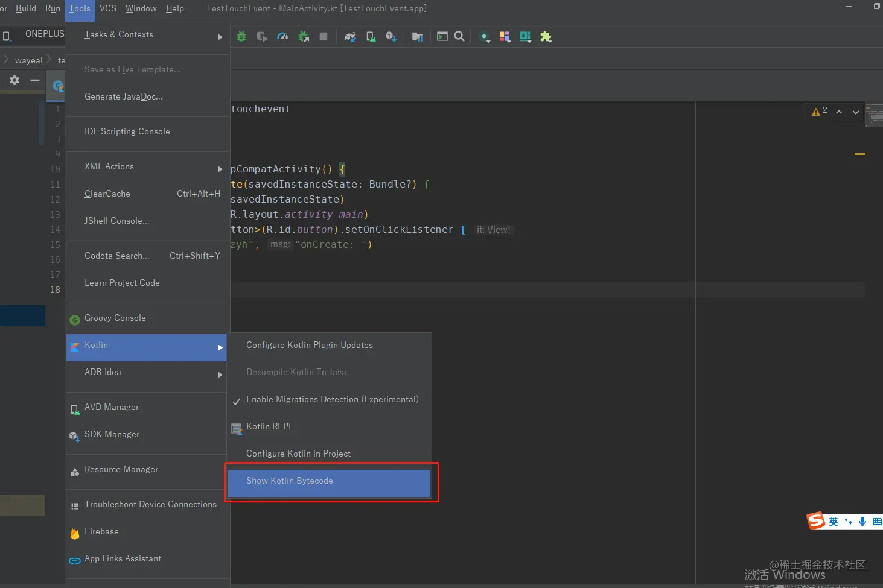Toggle Sogou punctuation mode
This screenshot has height=588, width=883.
pos(848,522)
